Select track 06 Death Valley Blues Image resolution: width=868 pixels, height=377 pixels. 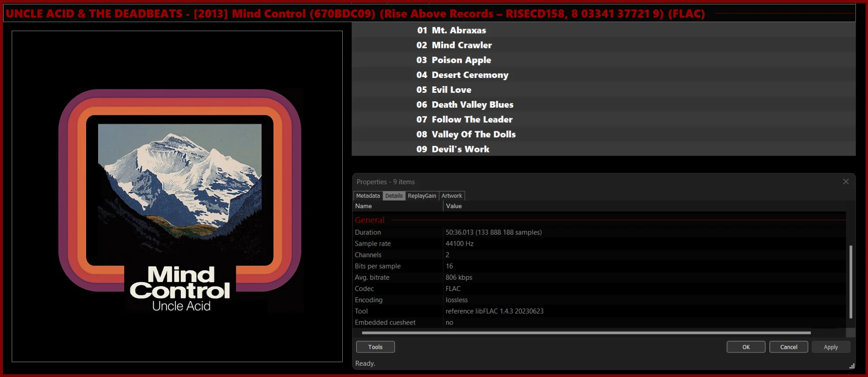(x=604, y=105)
